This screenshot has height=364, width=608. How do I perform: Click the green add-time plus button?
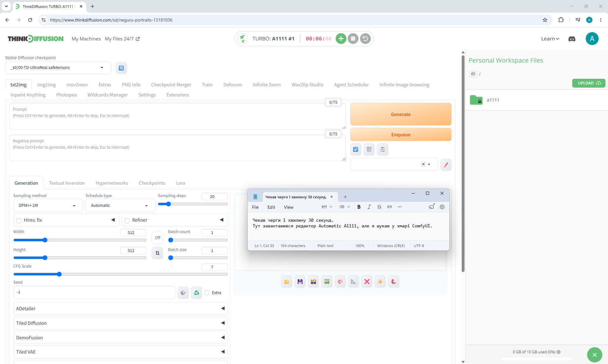coord(341,39)
